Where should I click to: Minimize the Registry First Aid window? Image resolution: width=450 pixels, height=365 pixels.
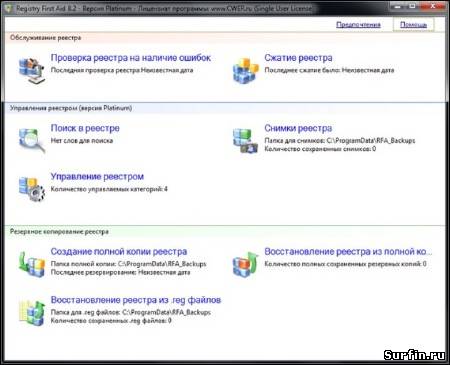click(x=397, y=6)
